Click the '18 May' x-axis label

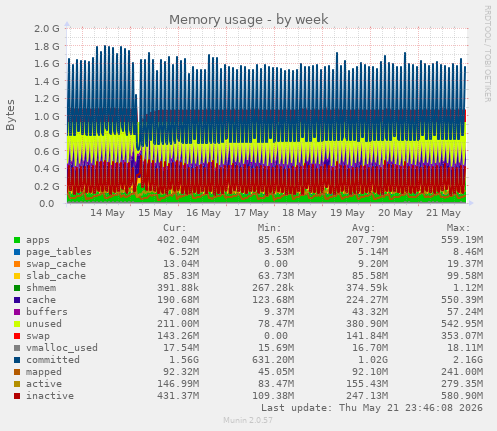pyautogui.click(x=299, y=213)
